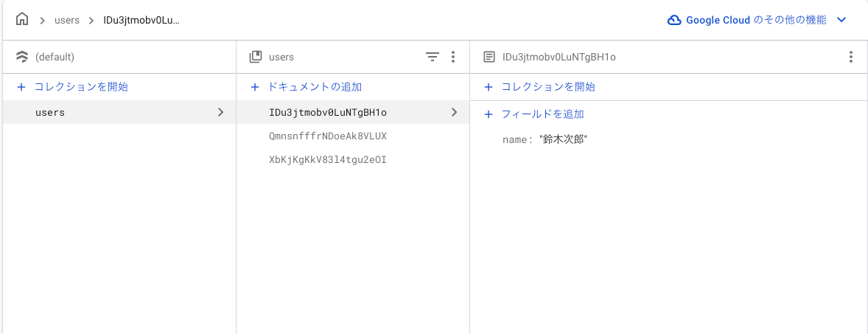Click the home icon in breadcrumb
The image size is (868, 334).
(x=22, y=20)
